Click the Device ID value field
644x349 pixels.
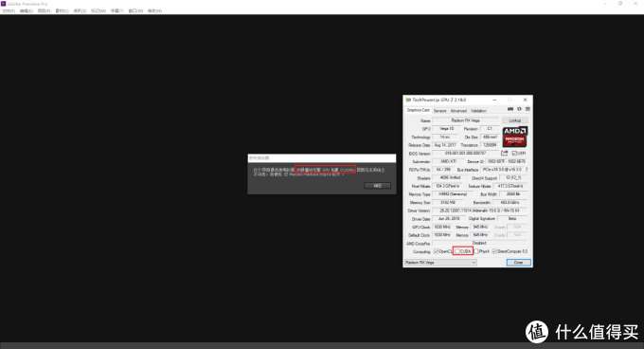point(506,161)
